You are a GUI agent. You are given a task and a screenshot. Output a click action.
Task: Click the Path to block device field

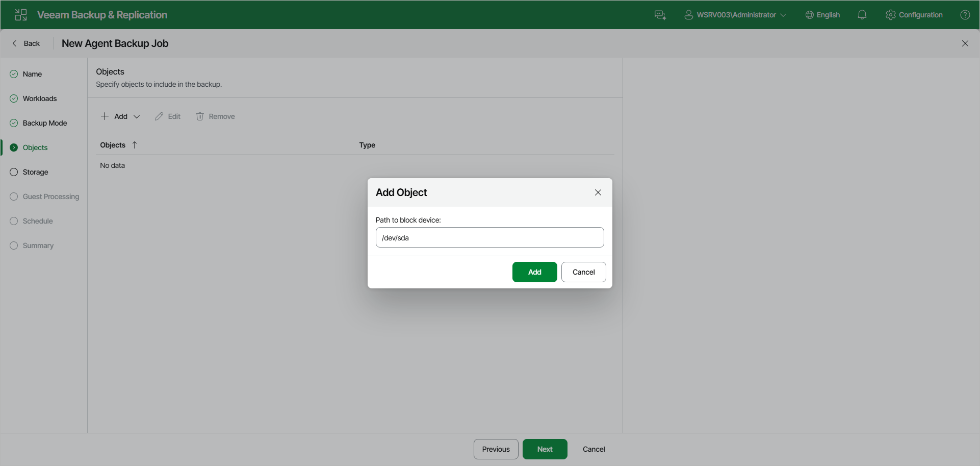pyautogui.click(x=489, y=237)
